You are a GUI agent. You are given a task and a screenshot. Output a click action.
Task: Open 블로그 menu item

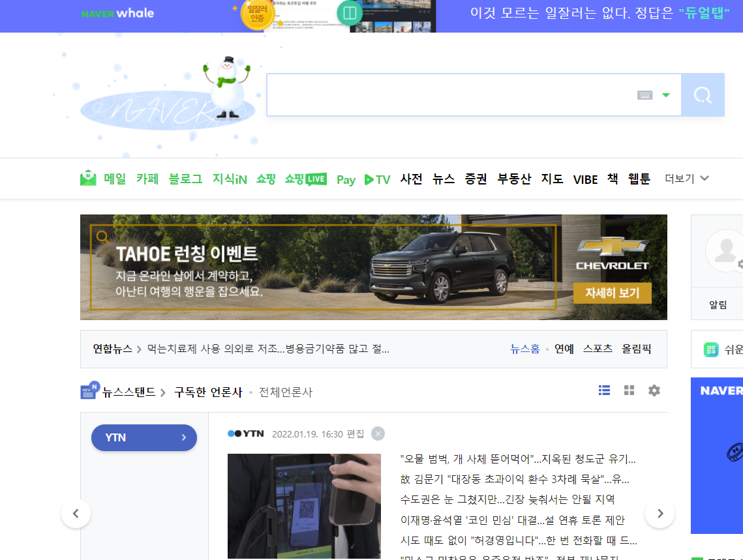tap(185, 179)
